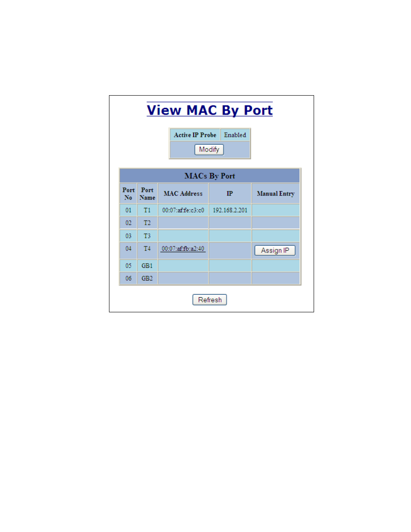The width and height of the screenshot is (411, 532).
Task: Click the Port No column header
Action: pos(128,193)
